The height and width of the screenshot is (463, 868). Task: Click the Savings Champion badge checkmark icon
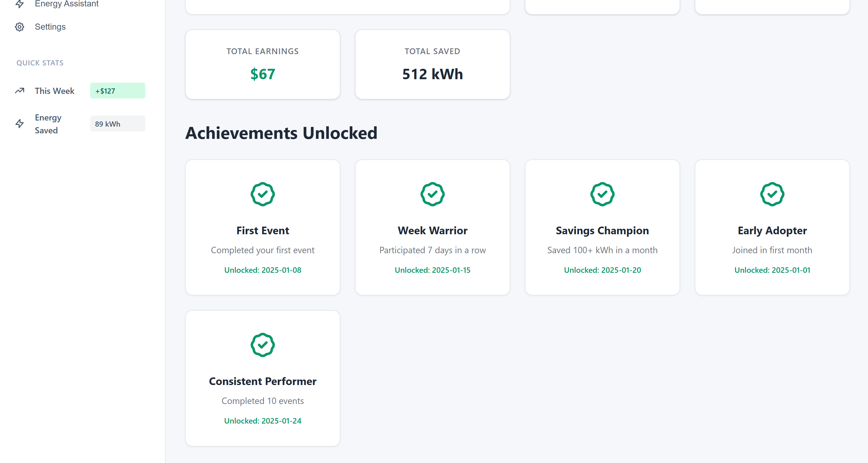(x=602, y=194)
